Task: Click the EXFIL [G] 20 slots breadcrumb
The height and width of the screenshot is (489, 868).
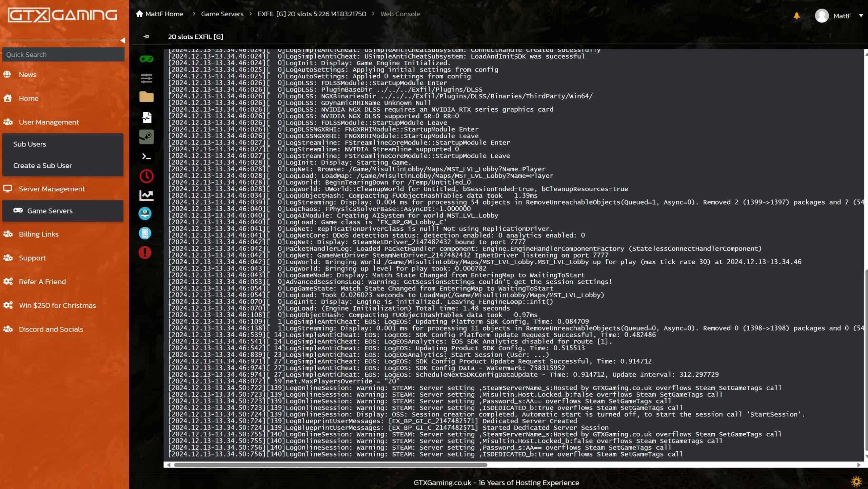Action: click(x=312, y=14)
